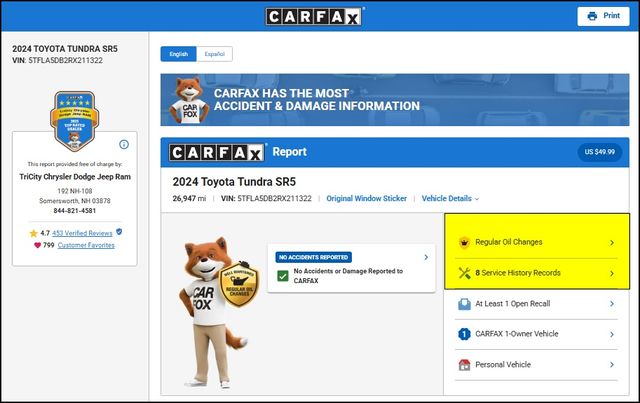Click dealer phone number 844-821-4581
The width and height of the screenshot is (640, 403).
point(75,211)
